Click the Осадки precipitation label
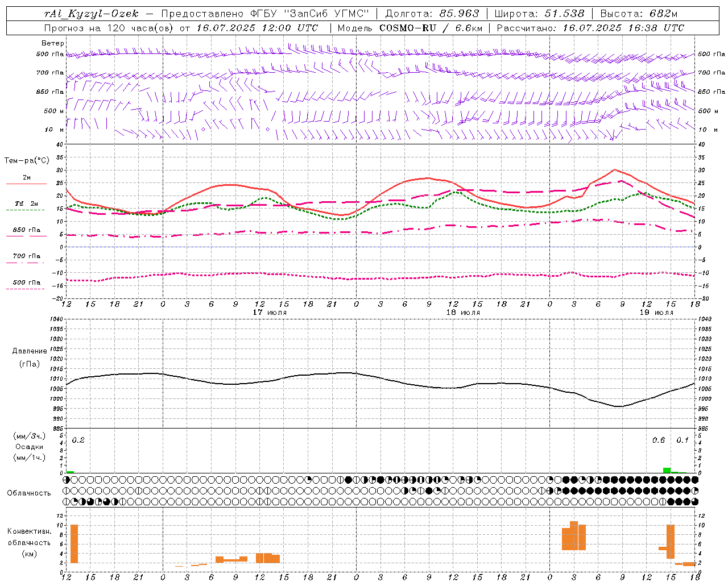728x582 pixels. point(30,447)
